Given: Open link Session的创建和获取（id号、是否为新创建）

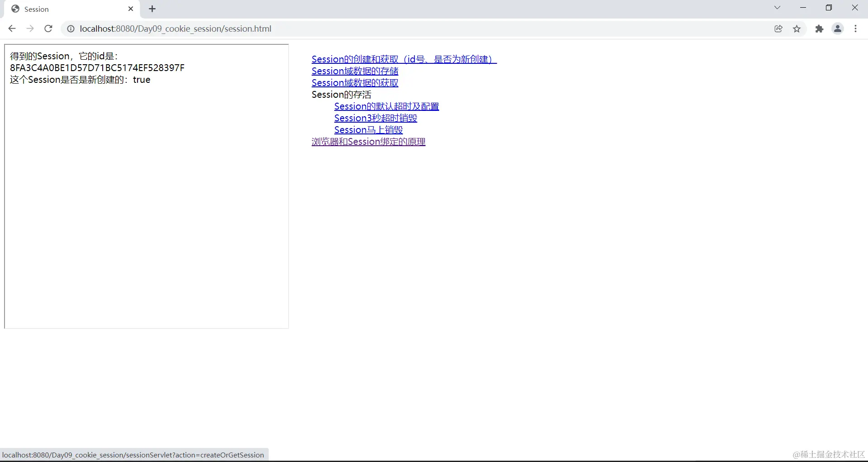Looking at the screenshot, I should [404, 59].
